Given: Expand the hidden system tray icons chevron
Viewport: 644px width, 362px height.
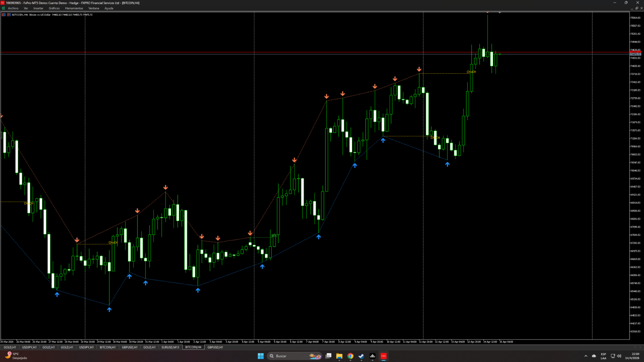Looking at the screenshot, I should 586,356.
